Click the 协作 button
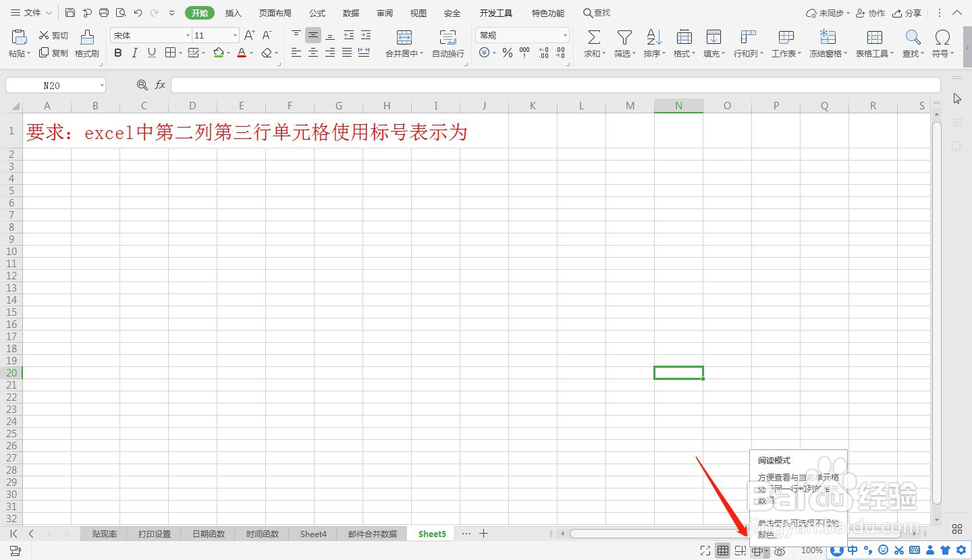 [870, 12]
